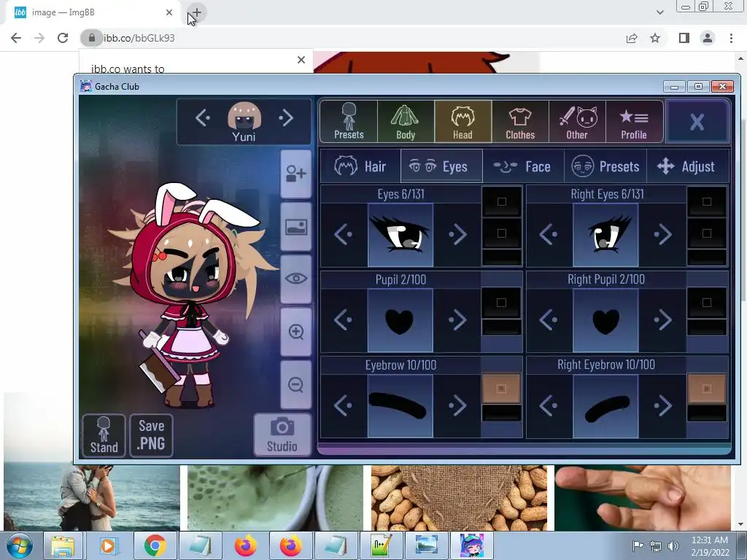747x560 pixels.
Task: Select previous Eyes style
Action: point(343,234)
